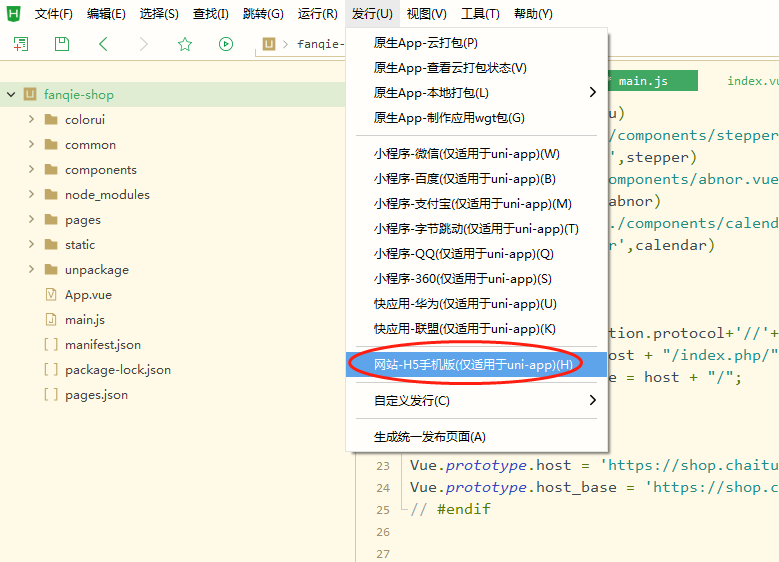Image resolution: width=779 pixels, height=562 pixels.
Task: Click the HBuilderX logo icon
Action: click(x=13, y=13)
